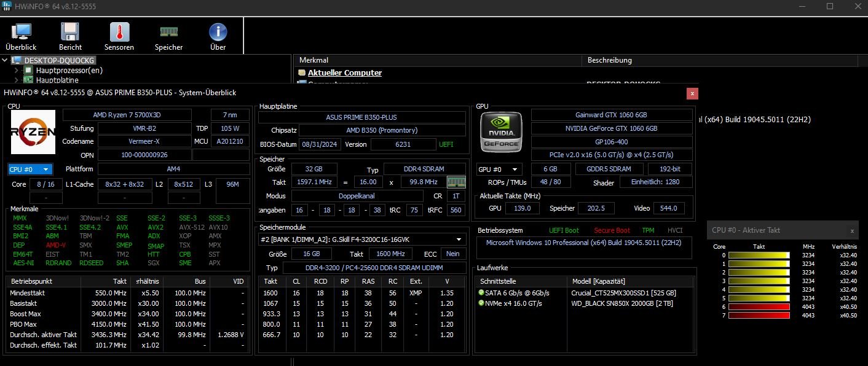Click the 105 W TDP value

pos(230,128)
